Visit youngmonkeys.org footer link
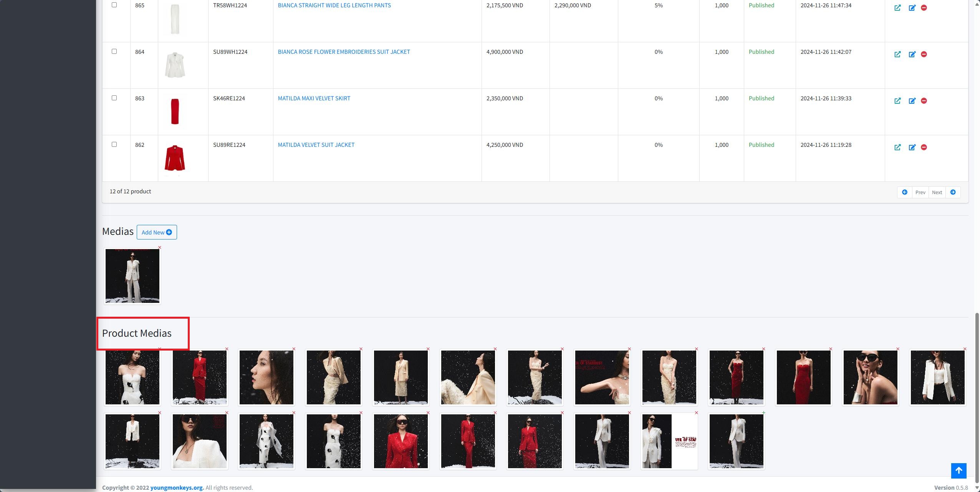Viewport: 980px width, 492px height. tap(177, 487)
